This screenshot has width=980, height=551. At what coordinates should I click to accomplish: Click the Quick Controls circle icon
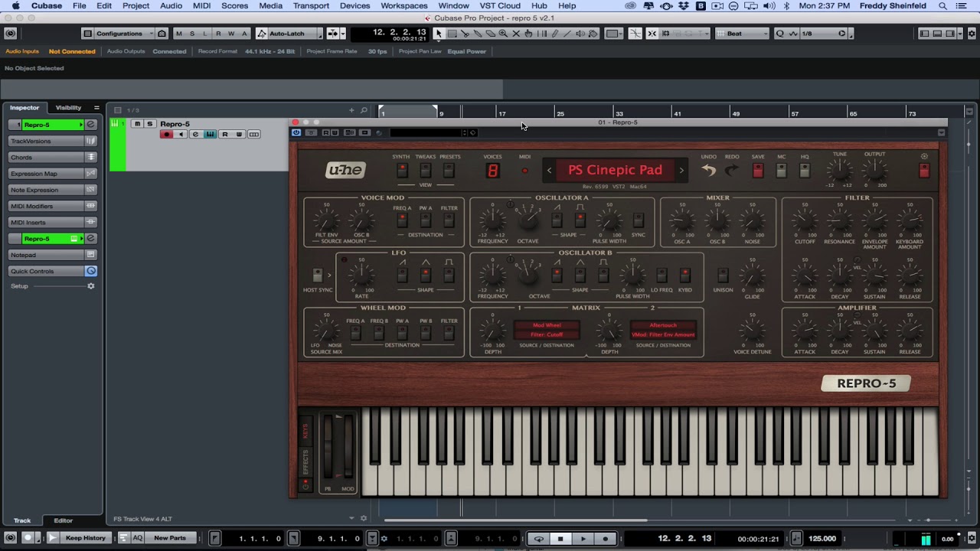pos(90,271)
